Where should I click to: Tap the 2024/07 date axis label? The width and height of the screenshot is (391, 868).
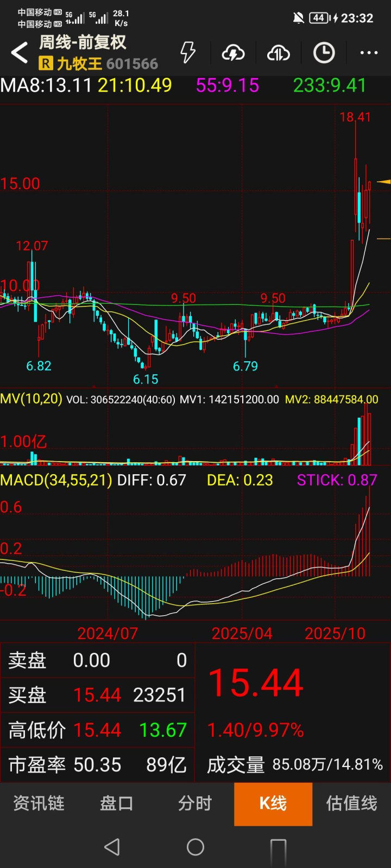tap(108, 633)
